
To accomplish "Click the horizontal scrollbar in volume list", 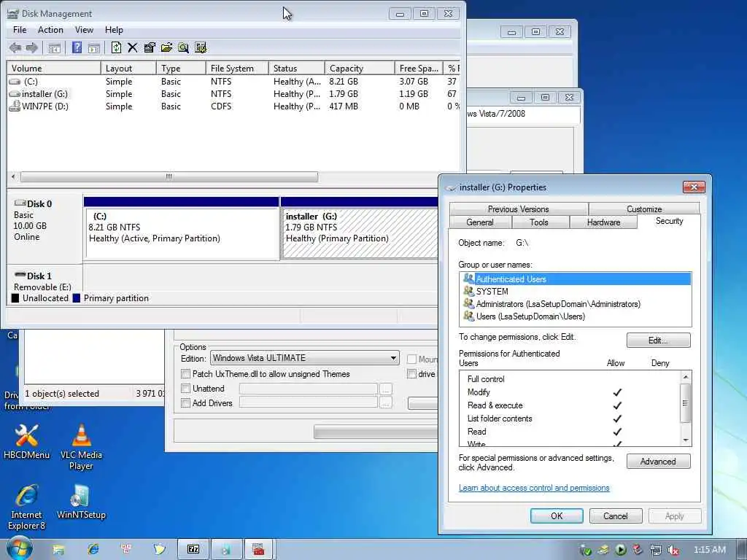I will [169, 176].
